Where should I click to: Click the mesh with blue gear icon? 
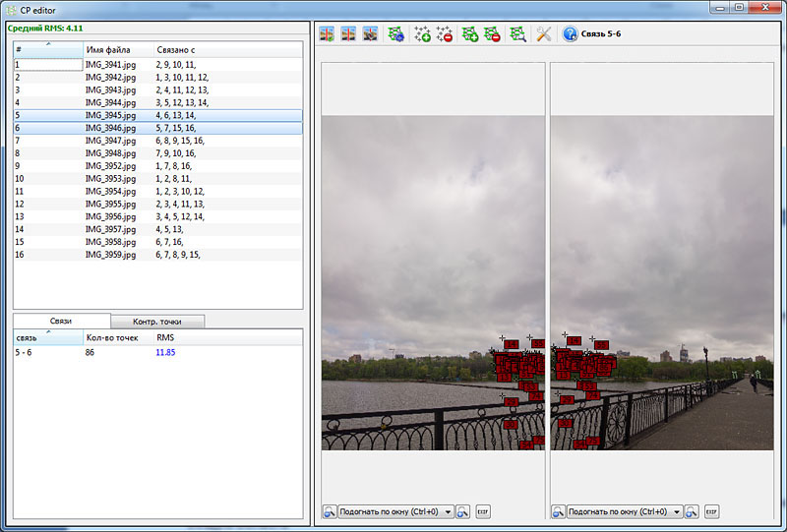[396, 34]
